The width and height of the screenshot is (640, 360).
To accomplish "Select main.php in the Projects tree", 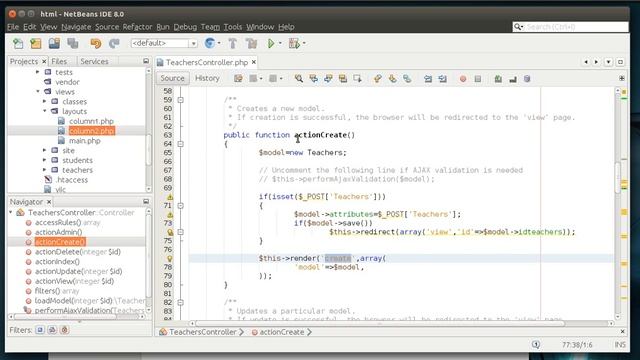I will click(84, 141).
